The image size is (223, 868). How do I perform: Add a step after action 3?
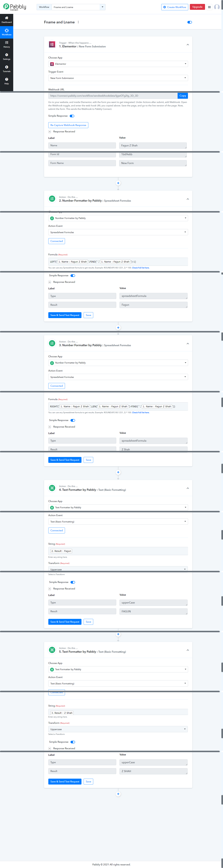click(x=118, y=472)
